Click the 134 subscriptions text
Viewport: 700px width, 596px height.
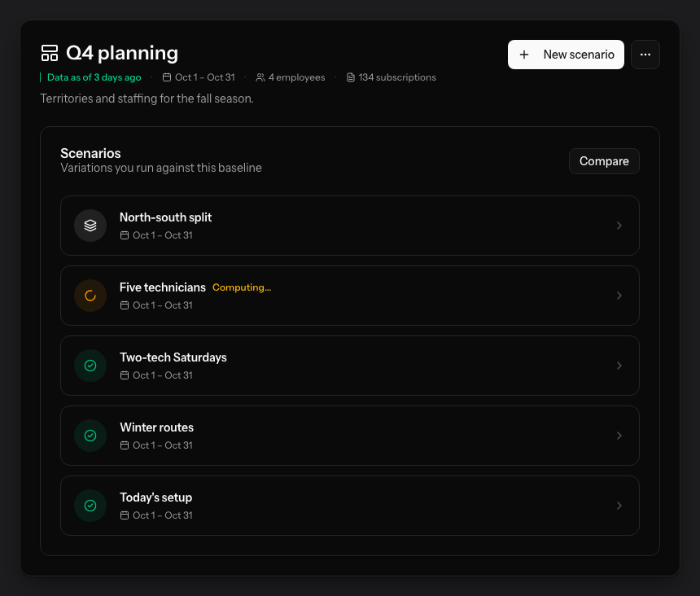pos(397,77)
